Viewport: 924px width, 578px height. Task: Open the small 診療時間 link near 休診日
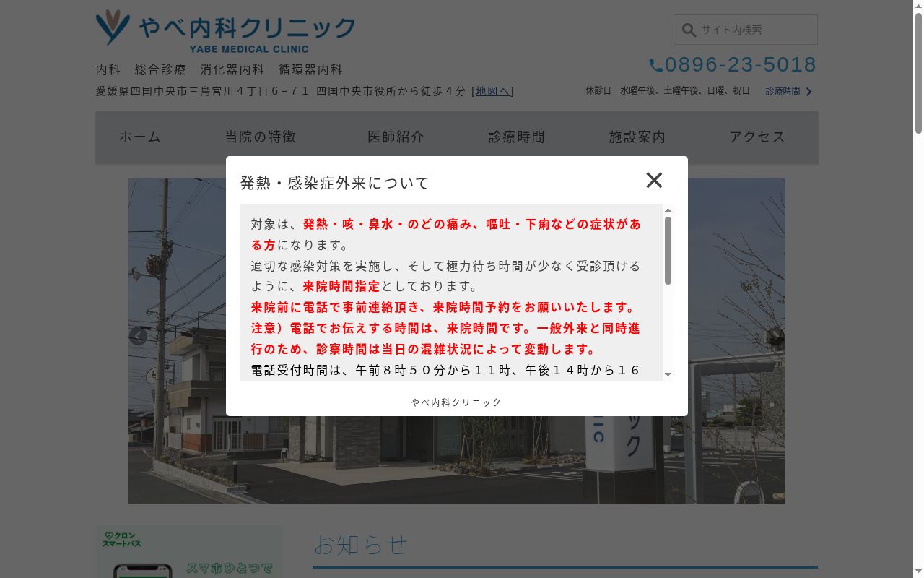[x=783, y=91]
